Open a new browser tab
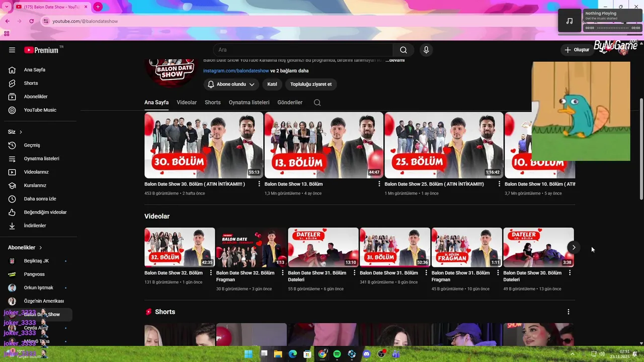This screenshot has height=362, width=644. point(98,7)
